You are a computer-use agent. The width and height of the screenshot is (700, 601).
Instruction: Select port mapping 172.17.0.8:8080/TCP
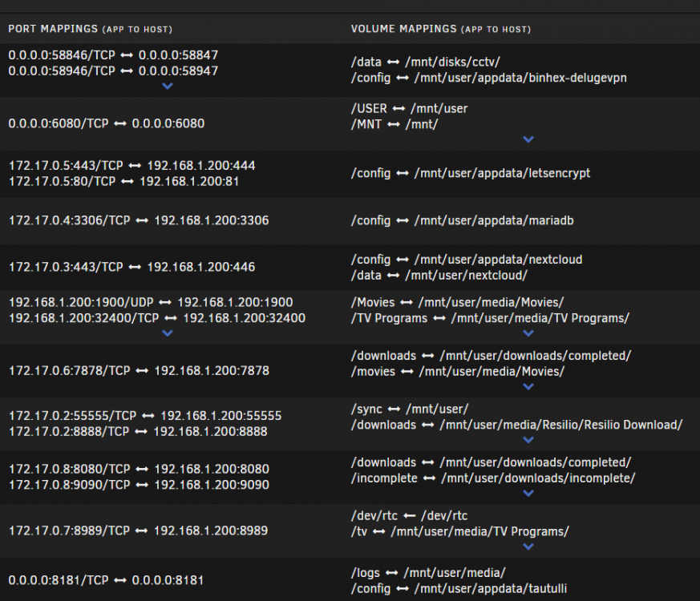(x=139, y=469)
